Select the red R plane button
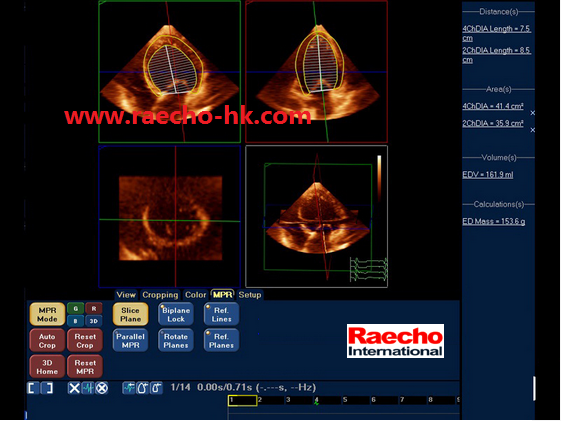The width and height of the screenshot is (561, 421). pyautogui.click(x=93, y=308)
